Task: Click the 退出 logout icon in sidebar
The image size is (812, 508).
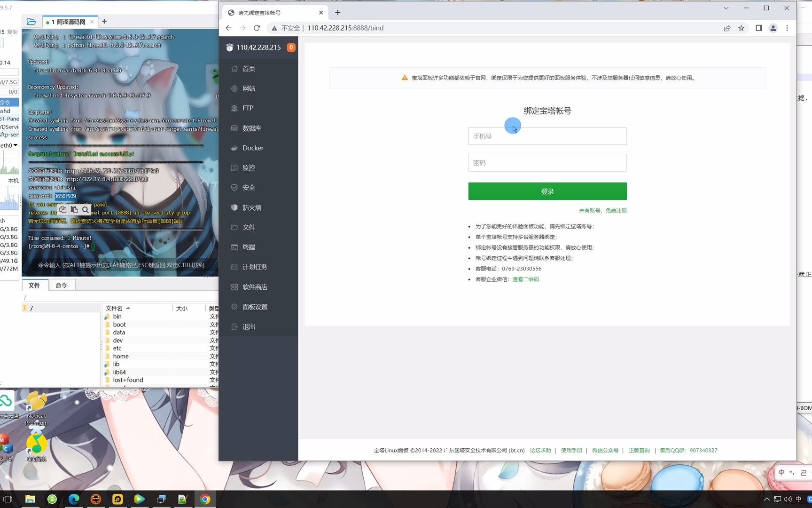Action: click(x=234, y=326)
